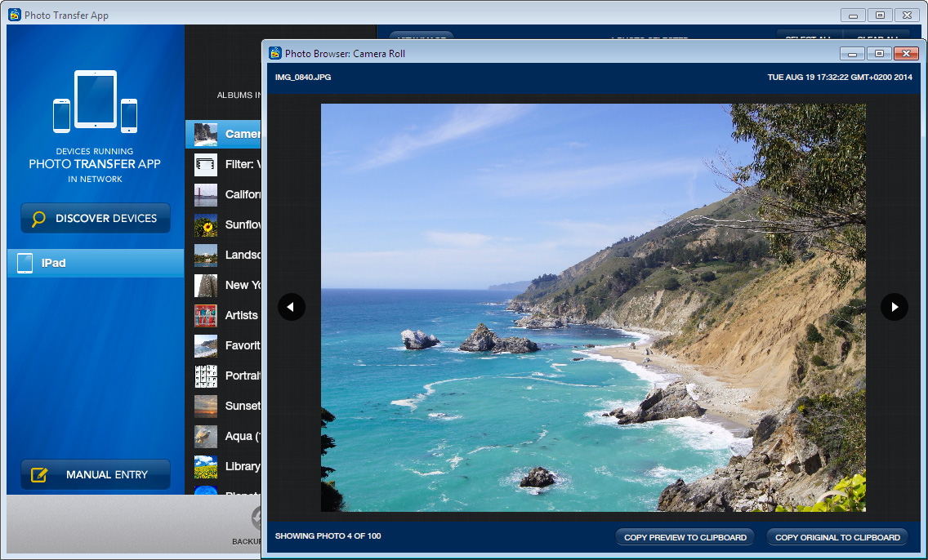The image size is (928, 560).
Task: Open the Filter album thumbnail
Action: [x=205, y=164]
